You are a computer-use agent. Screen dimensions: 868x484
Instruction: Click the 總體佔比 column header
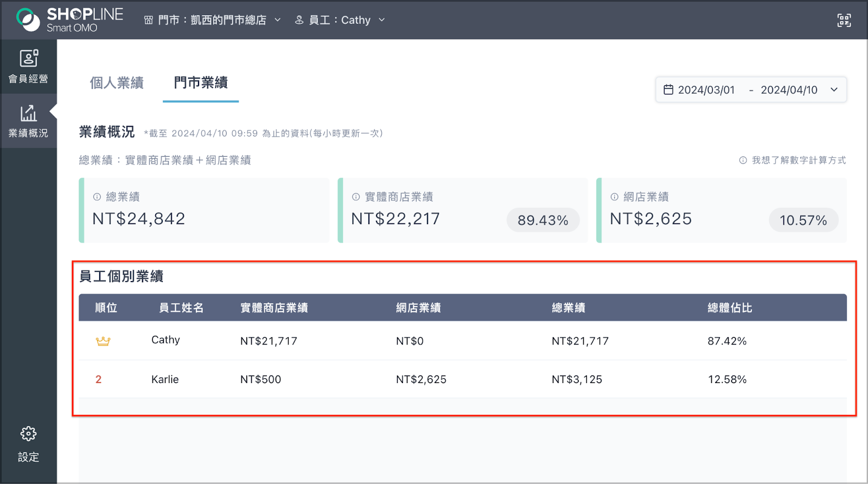click(730, 308)
